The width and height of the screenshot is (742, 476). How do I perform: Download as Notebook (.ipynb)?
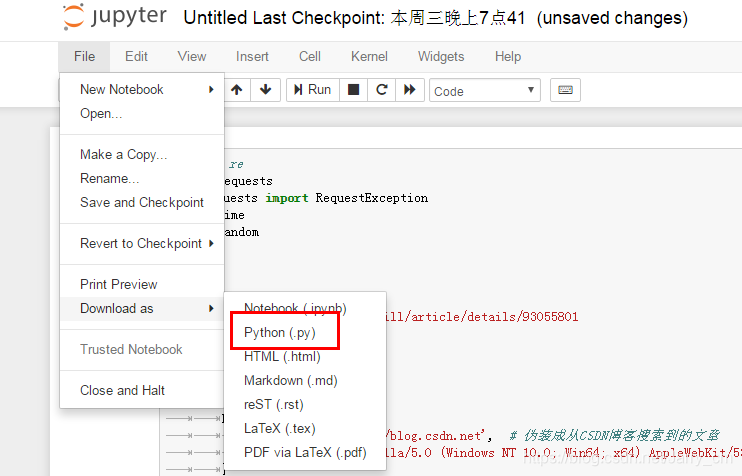click(305, 309)
